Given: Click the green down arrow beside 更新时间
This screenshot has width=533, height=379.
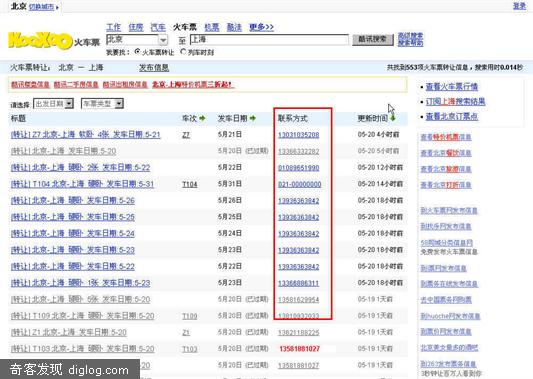Looking at the screenshot, I should [x=393, y=118].
